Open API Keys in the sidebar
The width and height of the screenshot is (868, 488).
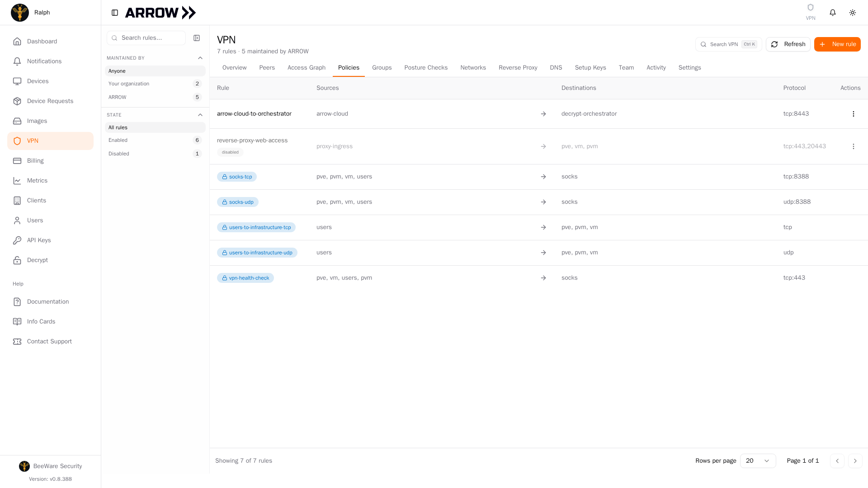tap(50, 240)
